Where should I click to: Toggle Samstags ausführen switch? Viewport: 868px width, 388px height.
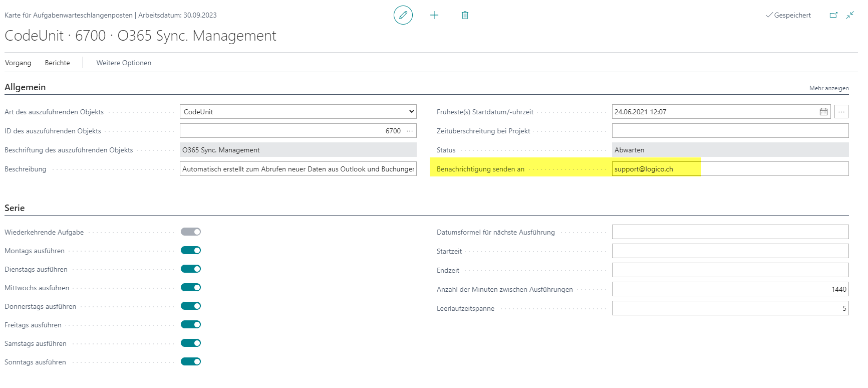tap(191, 343)
